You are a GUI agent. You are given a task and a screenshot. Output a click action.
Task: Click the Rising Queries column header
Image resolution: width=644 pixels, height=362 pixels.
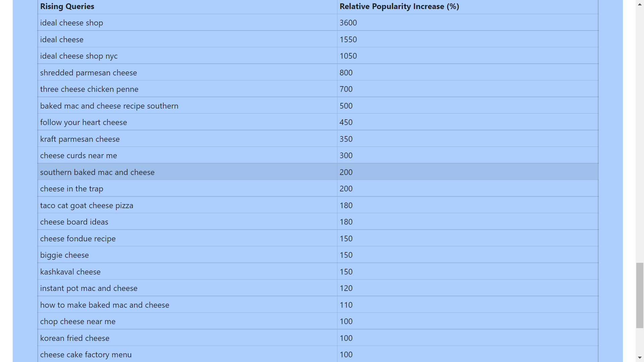click(x=67, y=6)
